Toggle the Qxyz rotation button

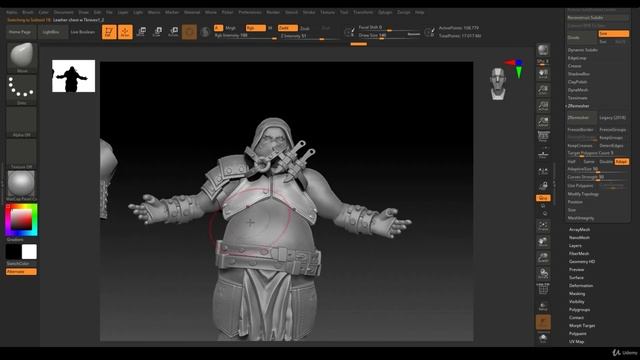point(543,198)
